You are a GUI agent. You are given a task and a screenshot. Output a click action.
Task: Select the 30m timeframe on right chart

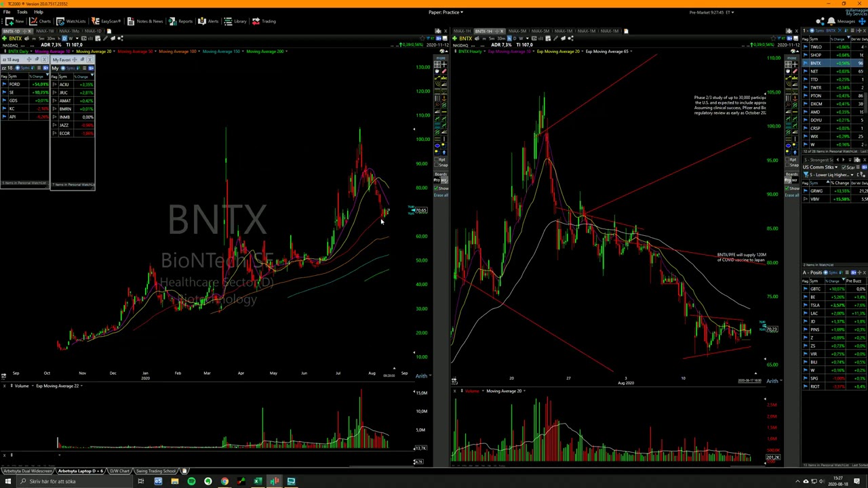point(501,39)
